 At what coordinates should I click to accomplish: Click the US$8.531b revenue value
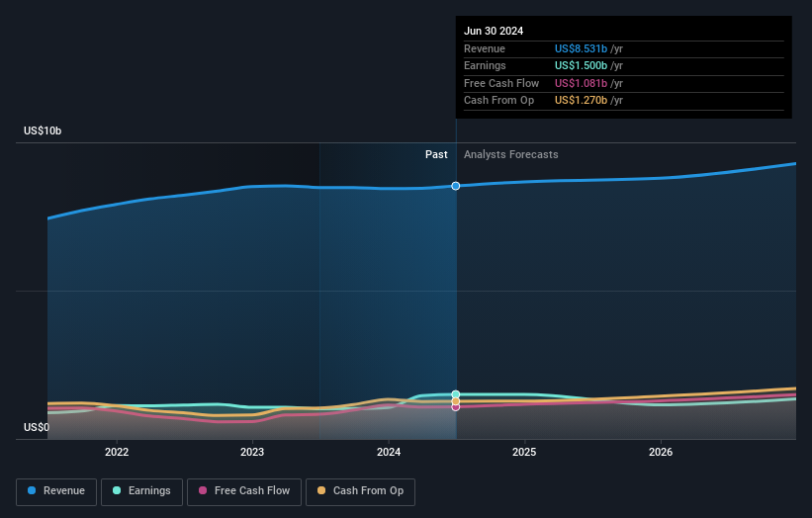581,48
